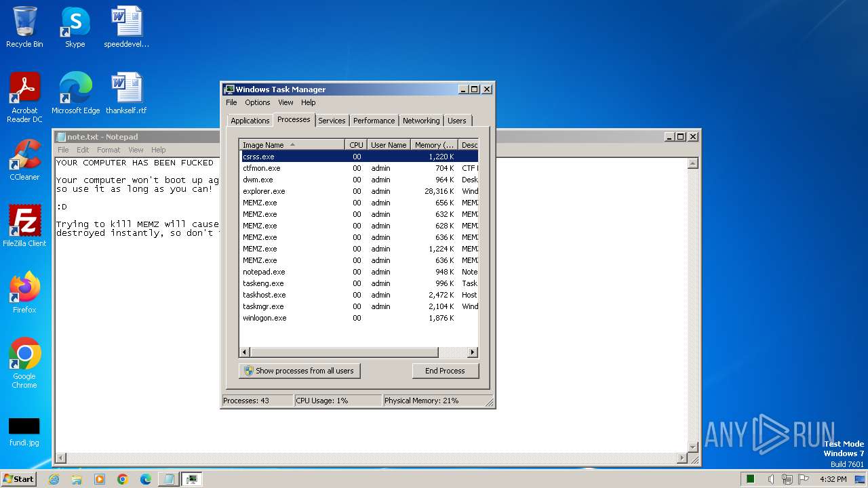868x488 pixels.
Task: Select the ctfmon.exe process row
Action: (x=359, y=168)
